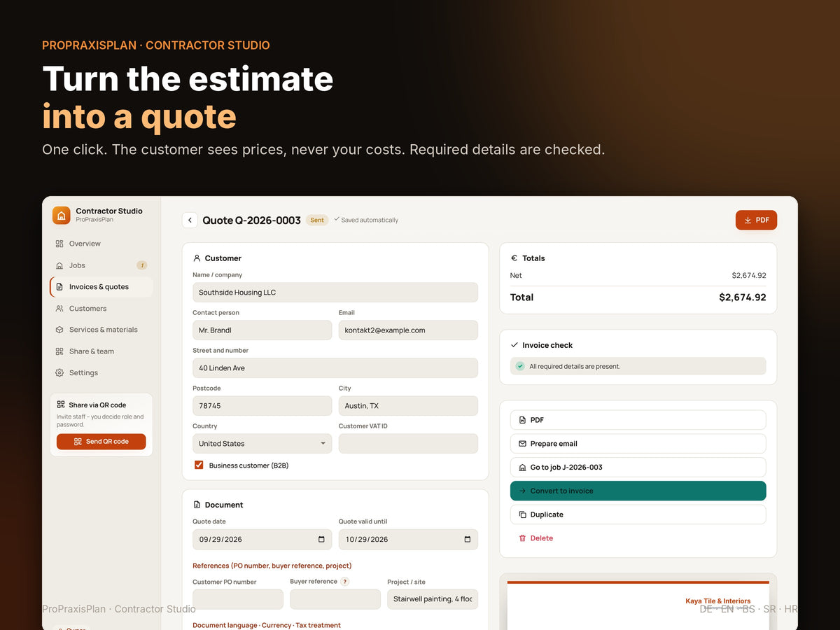The height and width of the screenshot is (630, 840).
Task: Toggle Business customer (B2B) checkbox
Action: click(x=199, y=465)
